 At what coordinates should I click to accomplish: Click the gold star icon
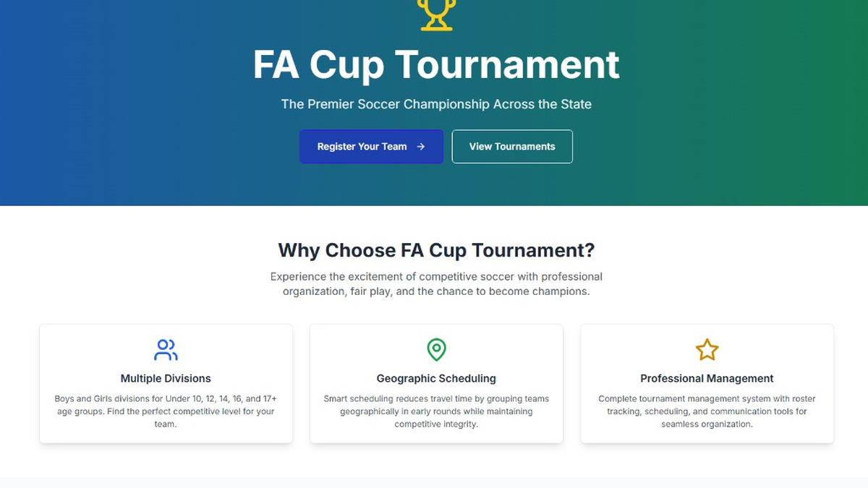pyautogui.click(x=707, y=350)
